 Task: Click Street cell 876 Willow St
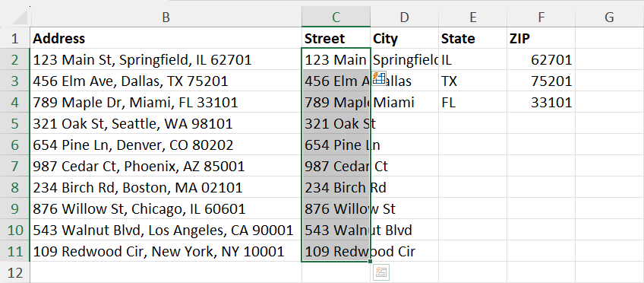click(336, 208)
